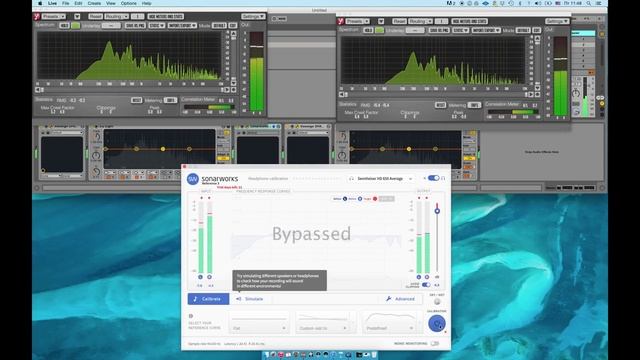Click the down arrow beside the right SPAN spectrum
Viewport: 640px width, 360px height.
[538, 87]
